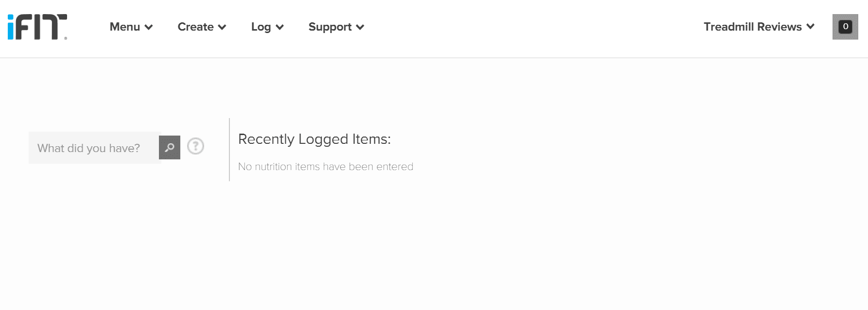The width and height of the screenshot is (868, 310).
Task: Click the iFIT logo
Action: tap(37, 27)
